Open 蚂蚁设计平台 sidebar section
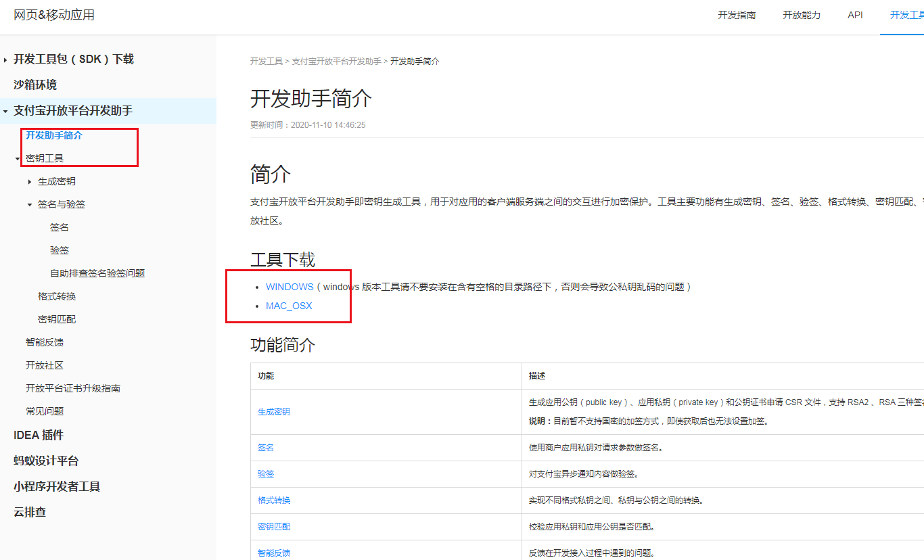This screenshot has width=924, height=560. (x=46, y=461)
